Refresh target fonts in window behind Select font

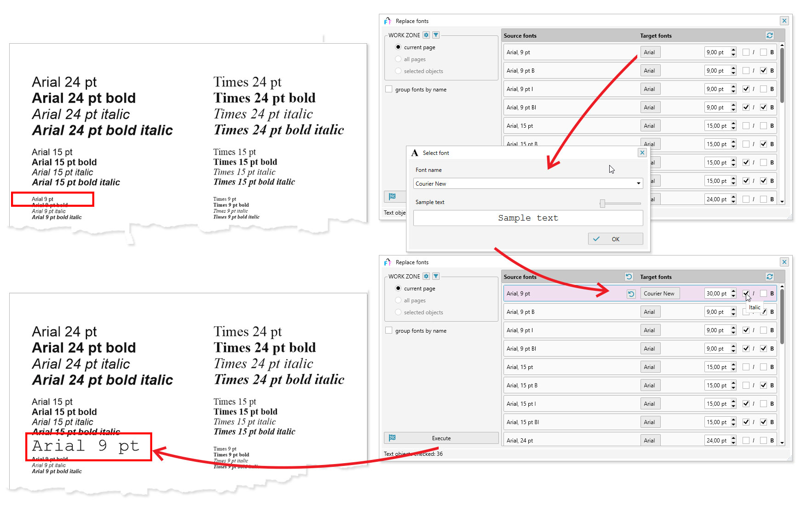[770, 35]
